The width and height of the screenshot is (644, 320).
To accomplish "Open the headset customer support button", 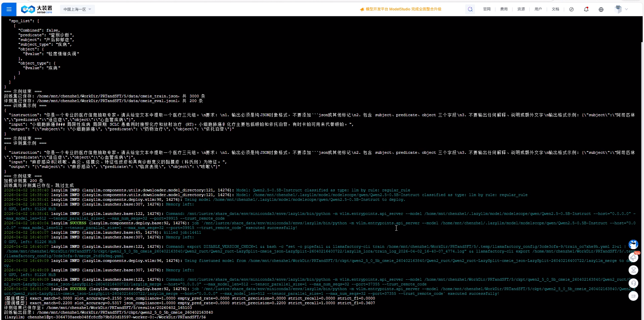I will coord(633,283).
